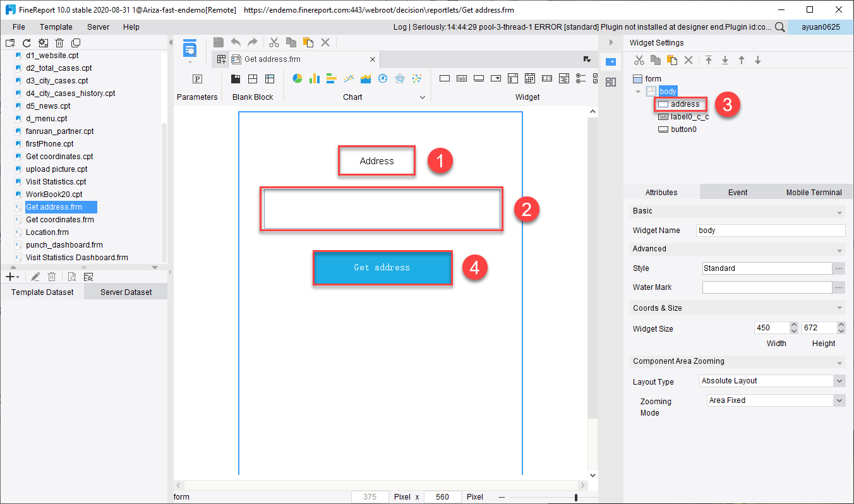Image resolution: width=854 pixels, height=504 pixels.
Task: Open the Server menu
Action: pos(98,27)
